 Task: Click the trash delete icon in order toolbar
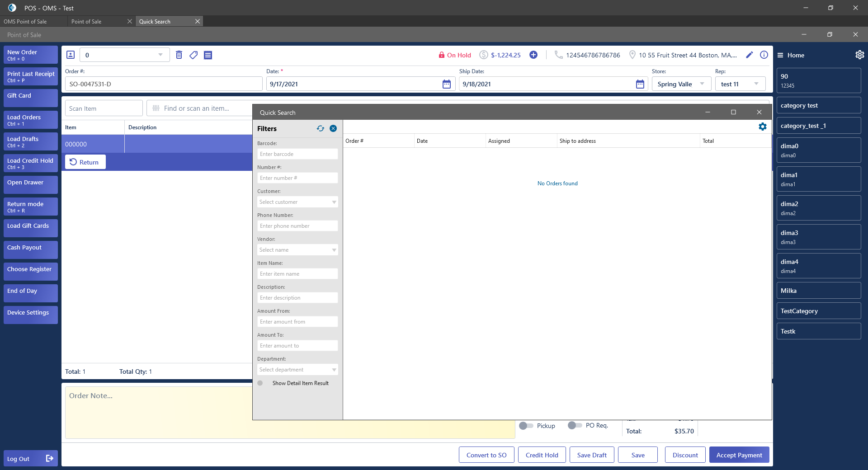click(x=179, y=55)
